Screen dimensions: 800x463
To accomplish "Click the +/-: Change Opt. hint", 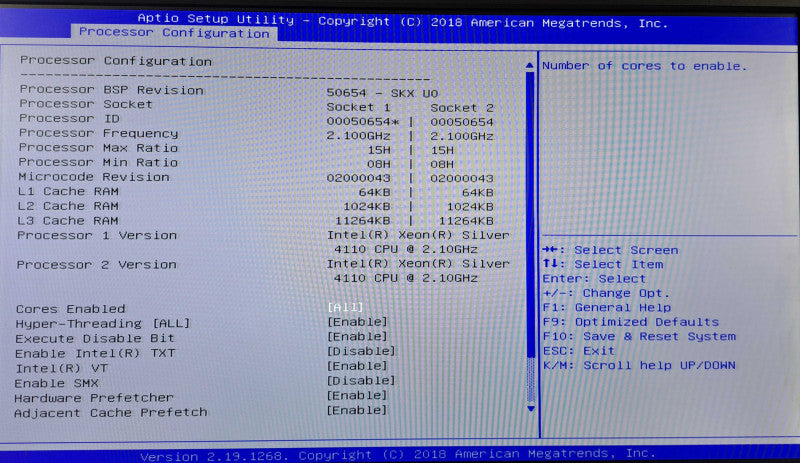I will tap(606, 293).
